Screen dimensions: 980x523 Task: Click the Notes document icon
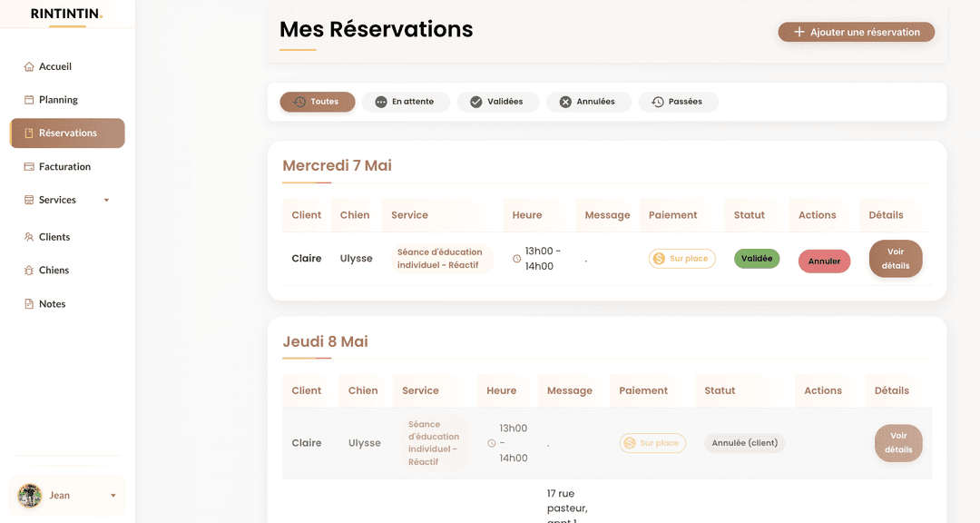29,304
